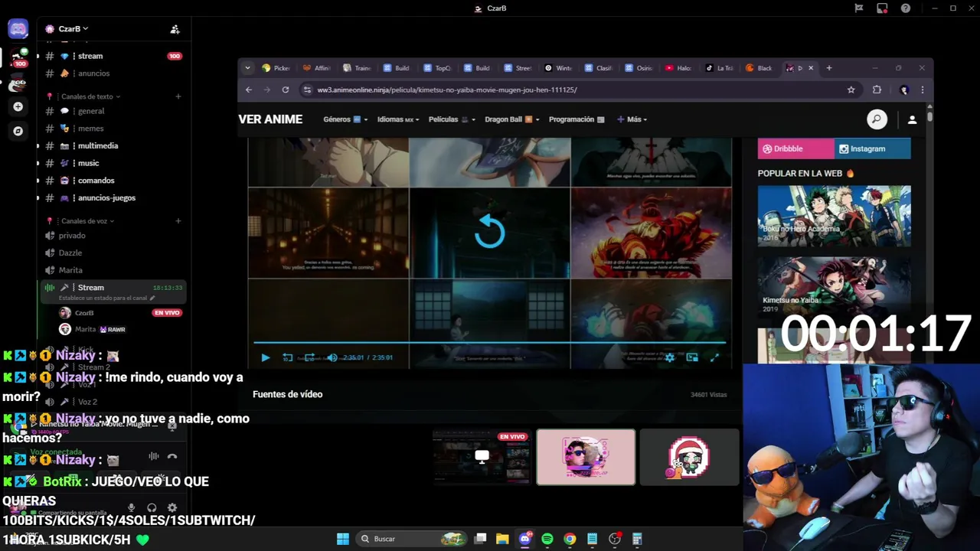Click the site search magnifier button

[x=877, y=119]
